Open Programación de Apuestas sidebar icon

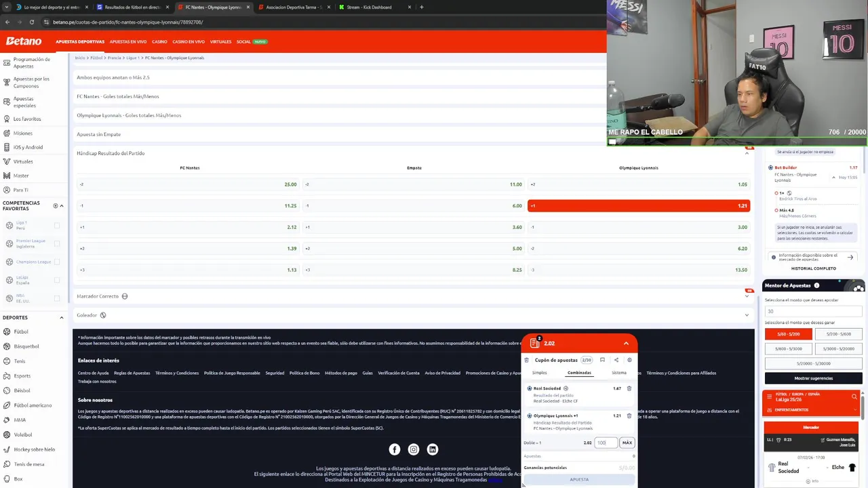[x=6, y=62]
